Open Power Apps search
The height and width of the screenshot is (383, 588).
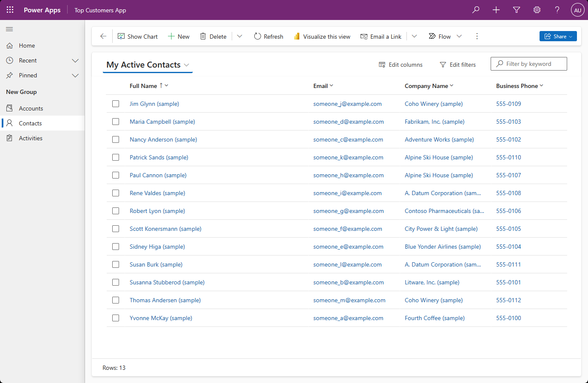coord(476,9)
